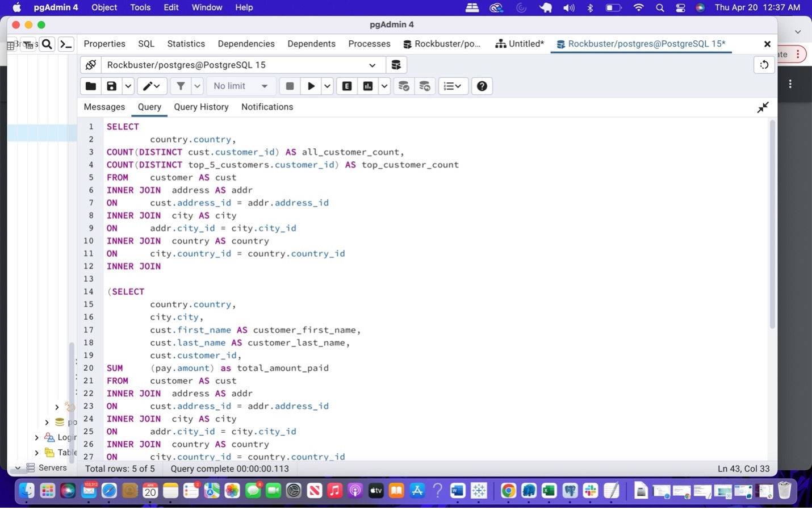Toggle the database connection status icon

(x=91, y=65)
